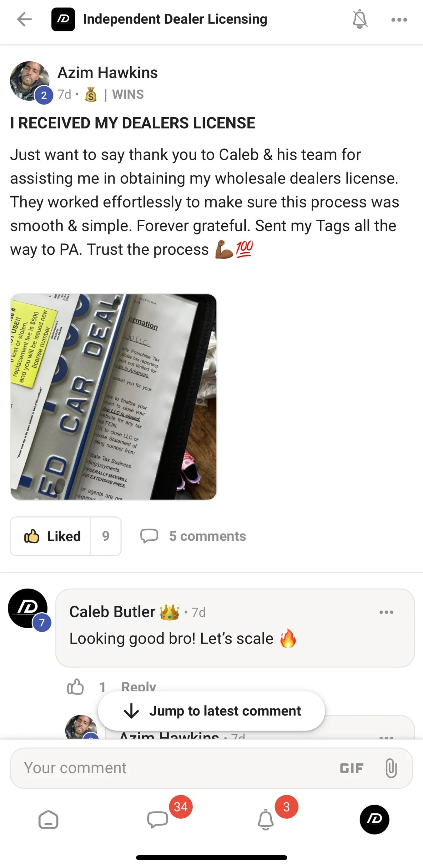This screenshot has width=423, height=868.
Task: Open notifications bell with 3 badge
Action: pyautogui.click(x=266, y=820)
